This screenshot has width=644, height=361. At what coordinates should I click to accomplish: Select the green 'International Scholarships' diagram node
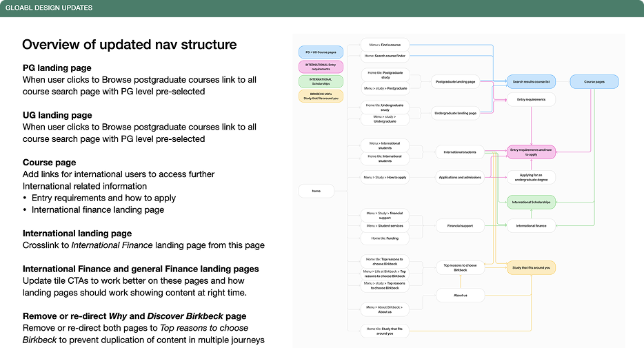(531, 203)
